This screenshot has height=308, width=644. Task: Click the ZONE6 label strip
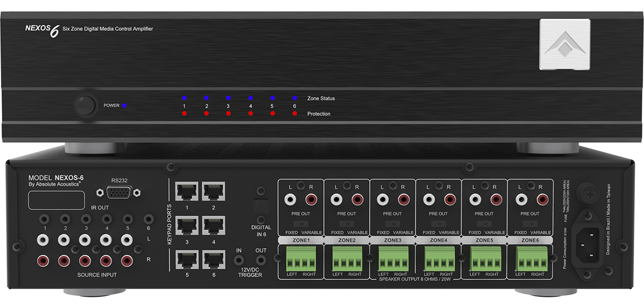click(x=530, y=240)
